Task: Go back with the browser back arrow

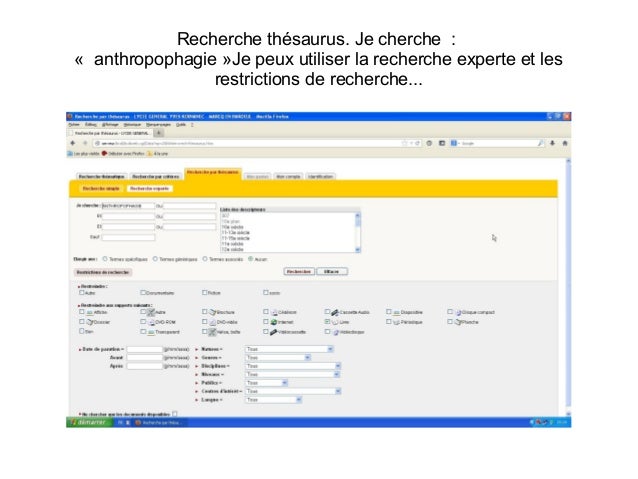Action: [73, 143]
